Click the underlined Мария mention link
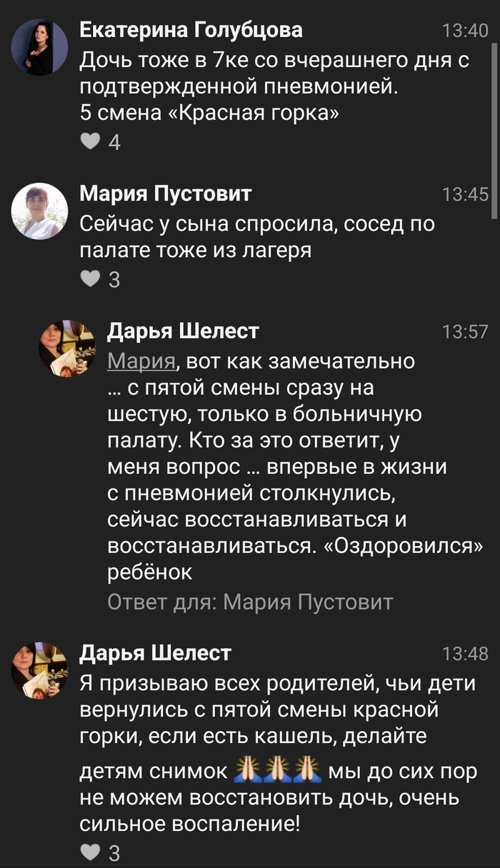This screenshot has width=500, height=868. [141, 362]
